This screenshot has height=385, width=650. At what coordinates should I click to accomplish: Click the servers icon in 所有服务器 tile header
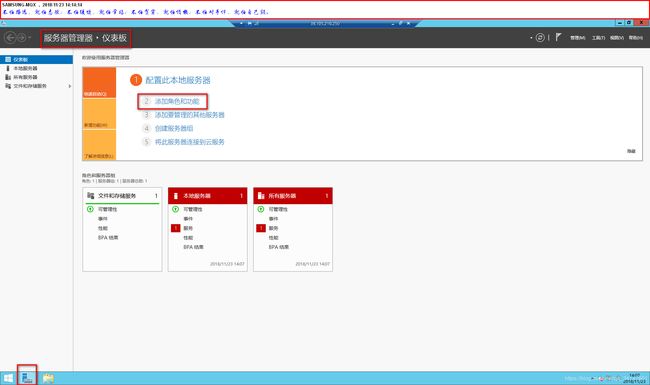click(261, 196)
